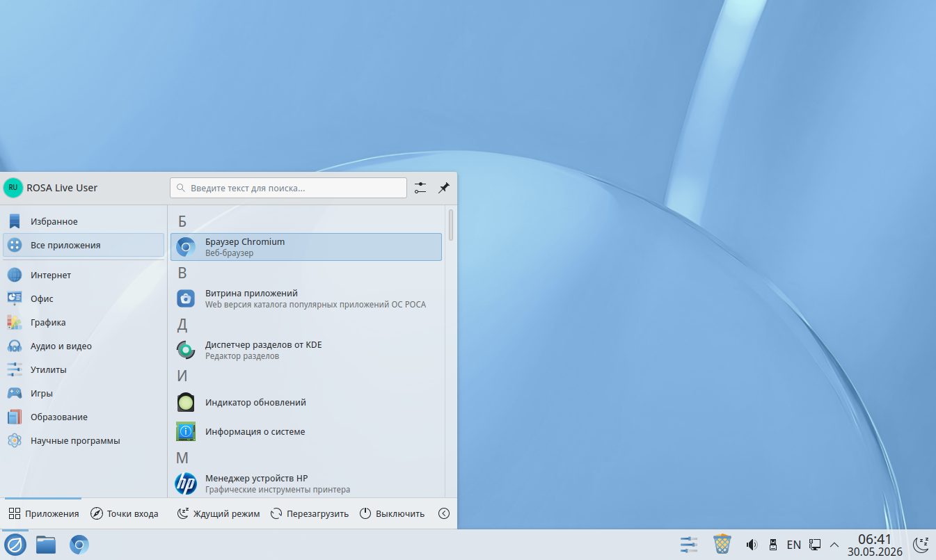Expand more session actions arrow
The height and width of the screenshot is (560, 936).
444,513
